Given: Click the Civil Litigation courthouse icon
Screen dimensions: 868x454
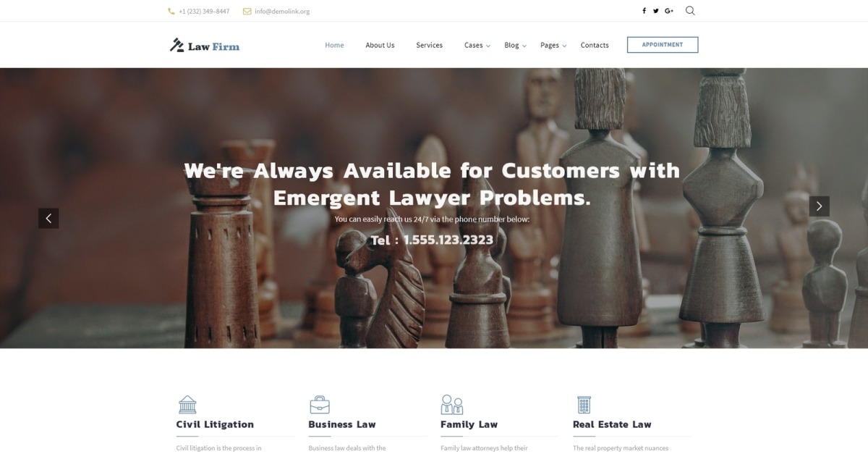Looking at the screenshot, I should 187,405.
